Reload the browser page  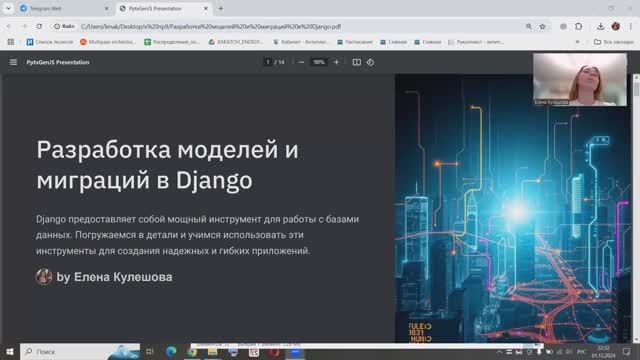[39, 27]
